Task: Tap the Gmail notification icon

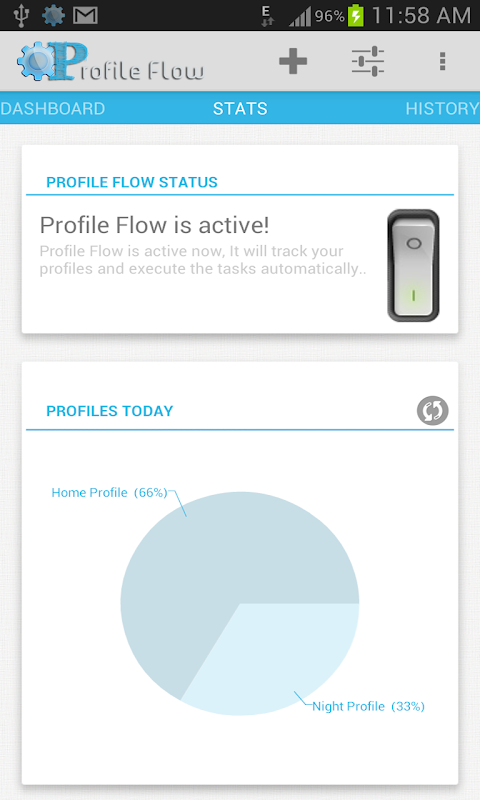Action: point(85,15)
